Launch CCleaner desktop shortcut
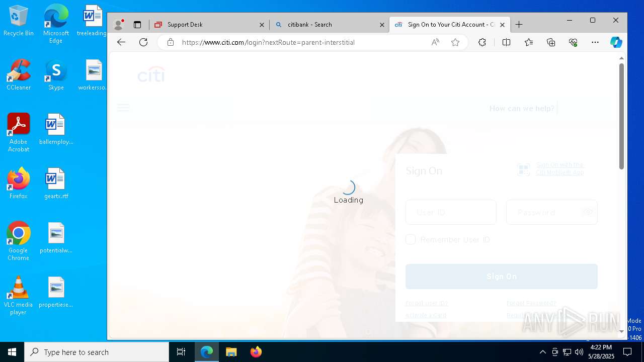Image resolution: width=644 pixels, height=362 pixels. [x=19, y=75]
